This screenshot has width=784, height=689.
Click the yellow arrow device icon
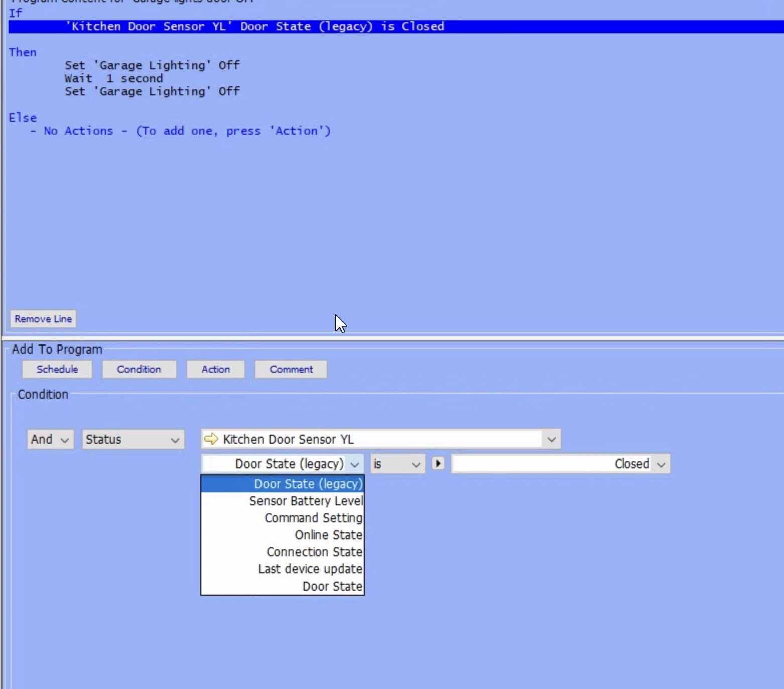point(211,439)
